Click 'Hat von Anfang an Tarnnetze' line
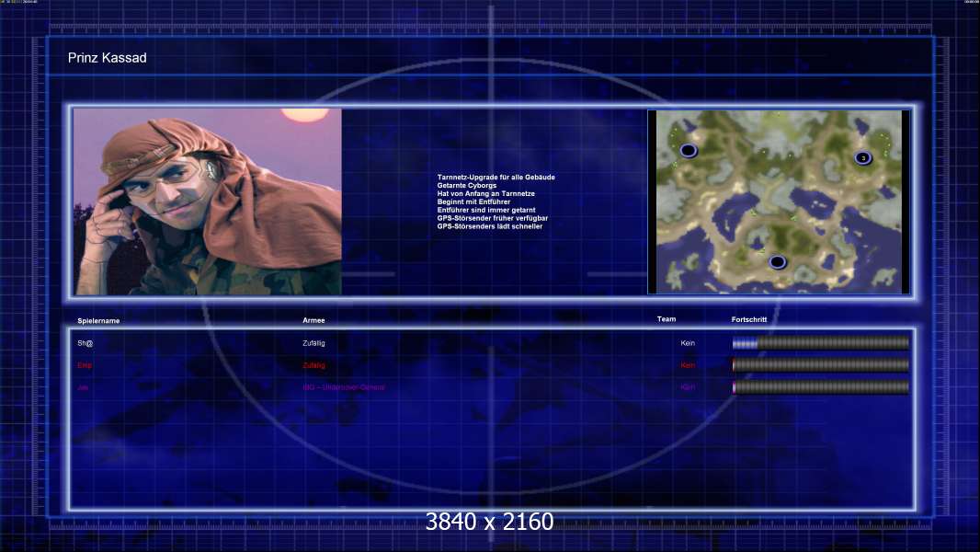This screenshot has height=552, width=980. [x=485, y=194]
